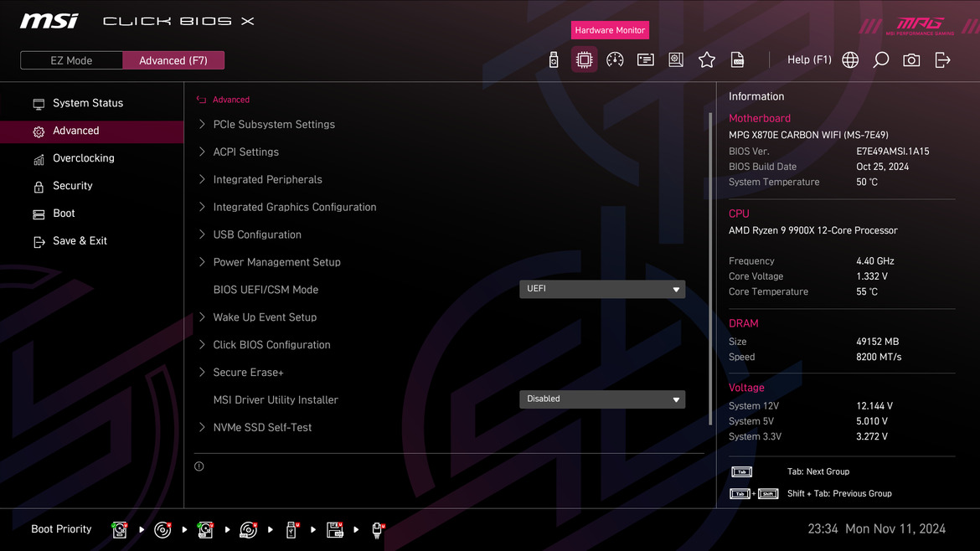The image size is (980, 551).
Task: Click the 12.144 V System 12V value
Action: (x=874, y=406)
